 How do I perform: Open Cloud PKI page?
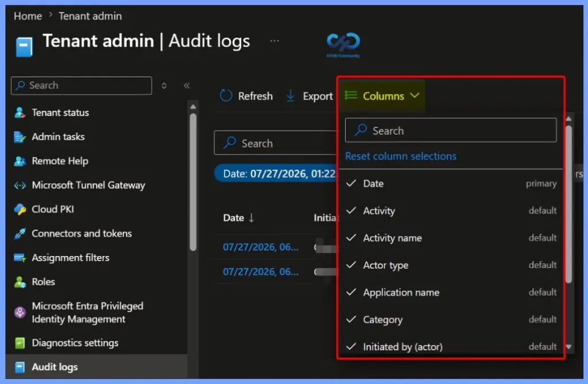pyautogui.click(x=53, y=210)
